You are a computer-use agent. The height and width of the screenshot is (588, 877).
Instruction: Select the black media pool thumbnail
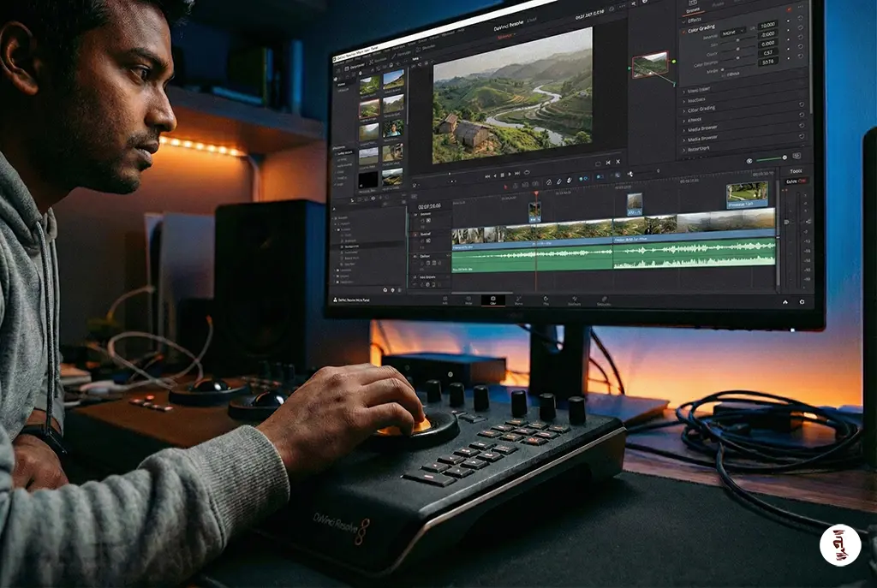[368, 180]
